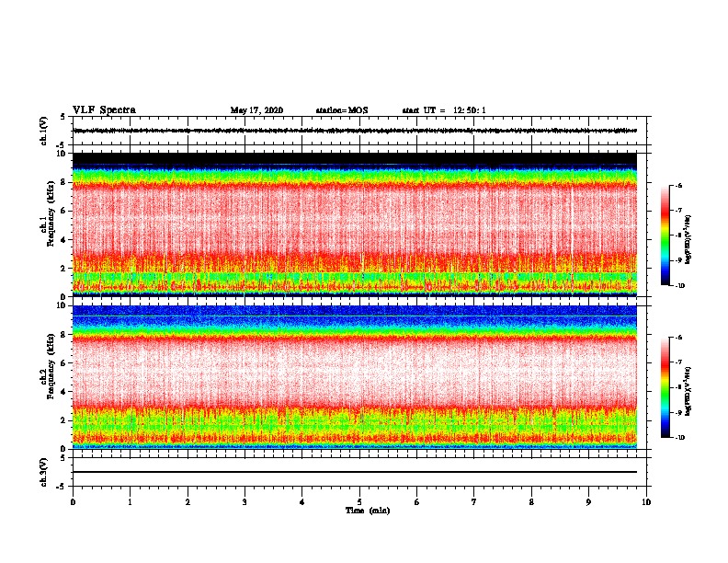Click the "6" kHz tick of ch.1 spectrogram
The width and height of the screenshot is (728, 563).
63,211
